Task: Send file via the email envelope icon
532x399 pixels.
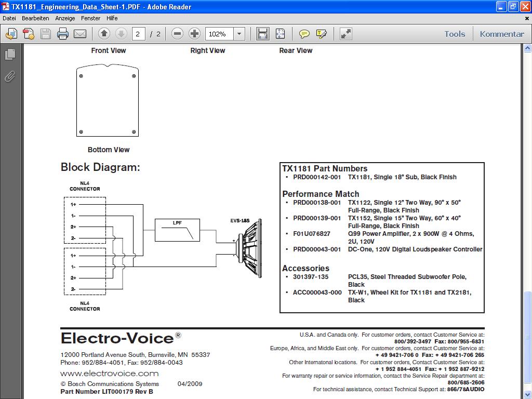Action: tap(80, 34)
